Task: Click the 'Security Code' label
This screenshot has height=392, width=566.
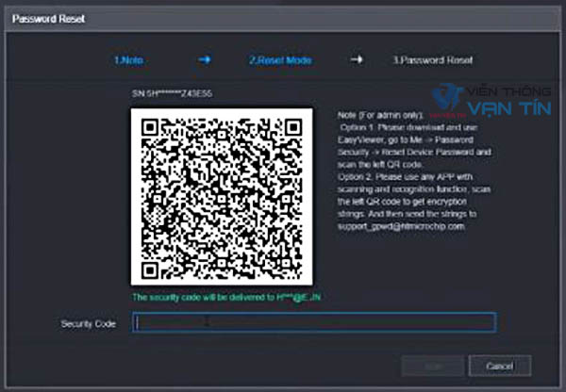Action: [89, 324]
